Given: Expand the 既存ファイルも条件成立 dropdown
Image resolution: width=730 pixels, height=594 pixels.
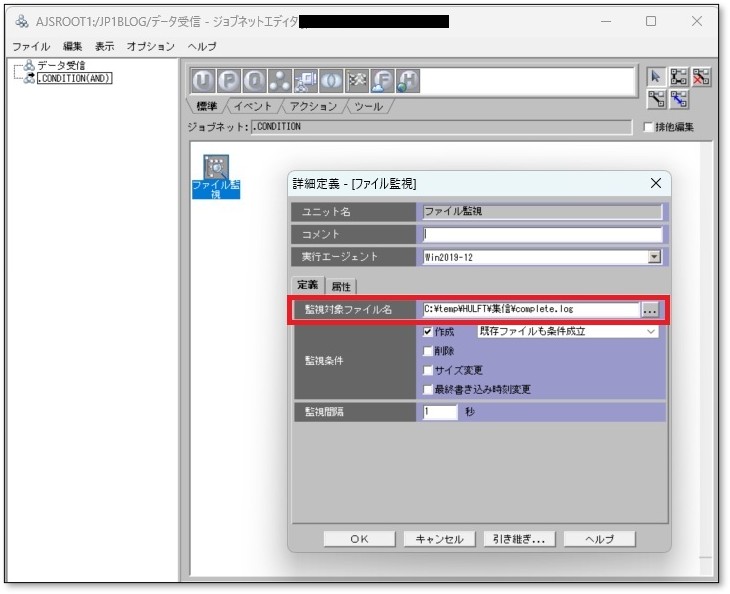Looking at the screenshot, I should pyautogui.click(x=650, y=331).
